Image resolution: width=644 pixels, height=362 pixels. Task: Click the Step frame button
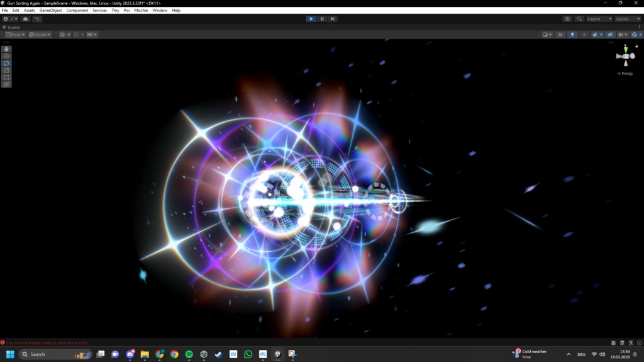(x=333, y=19)
